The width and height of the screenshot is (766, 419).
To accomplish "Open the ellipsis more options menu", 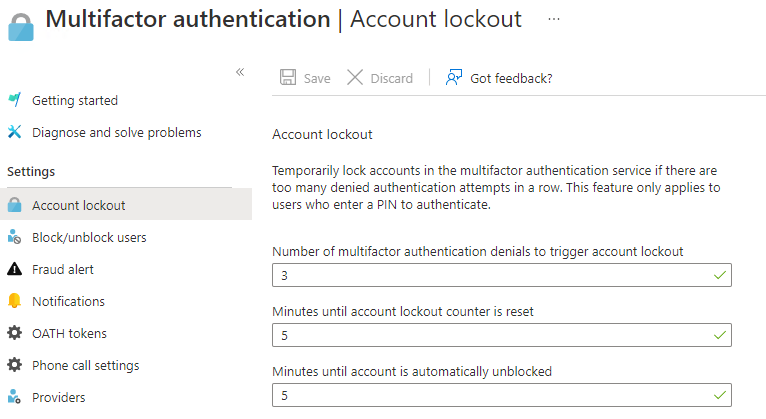I will tap(553, 19).
